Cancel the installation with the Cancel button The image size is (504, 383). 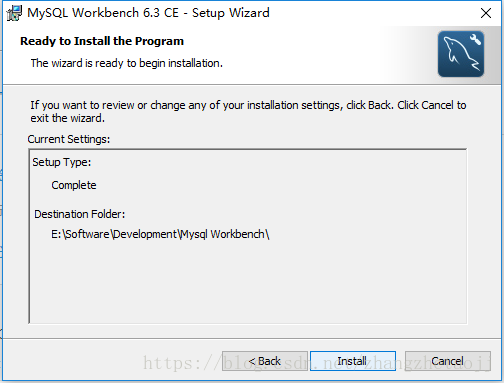(447, 361)
